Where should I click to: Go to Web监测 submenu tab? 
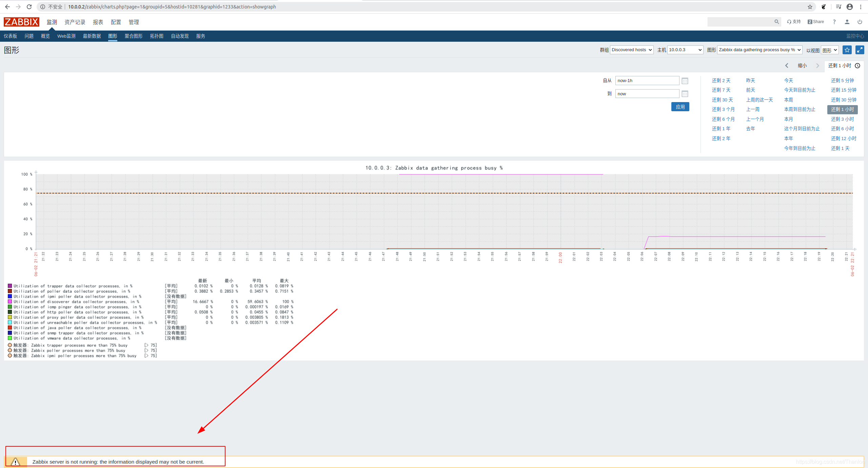click(66, 36)
